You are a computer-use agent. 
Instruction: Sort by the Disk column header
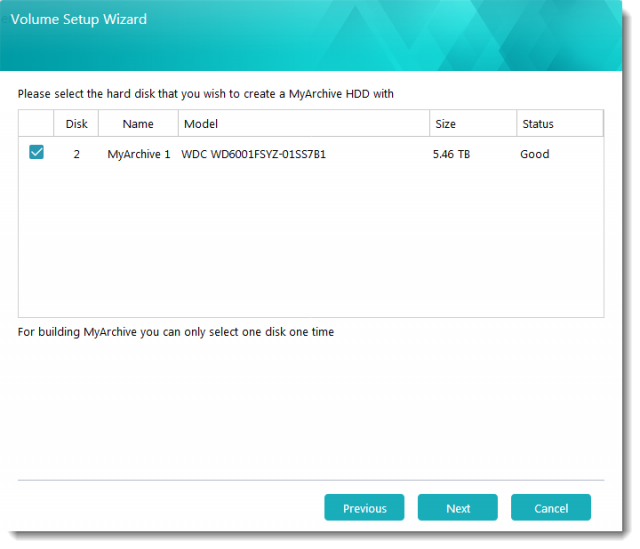[x=77, y=124]
